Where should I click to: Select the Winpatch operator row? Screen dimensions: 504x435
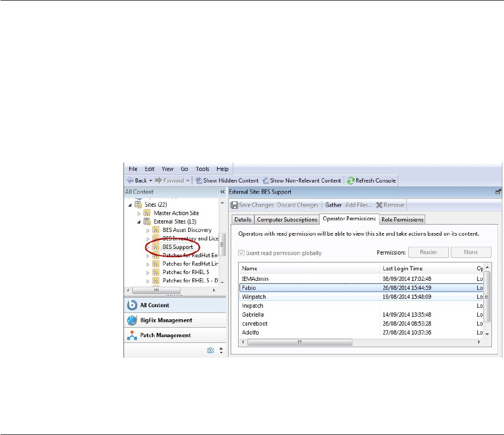click(361, 297)
